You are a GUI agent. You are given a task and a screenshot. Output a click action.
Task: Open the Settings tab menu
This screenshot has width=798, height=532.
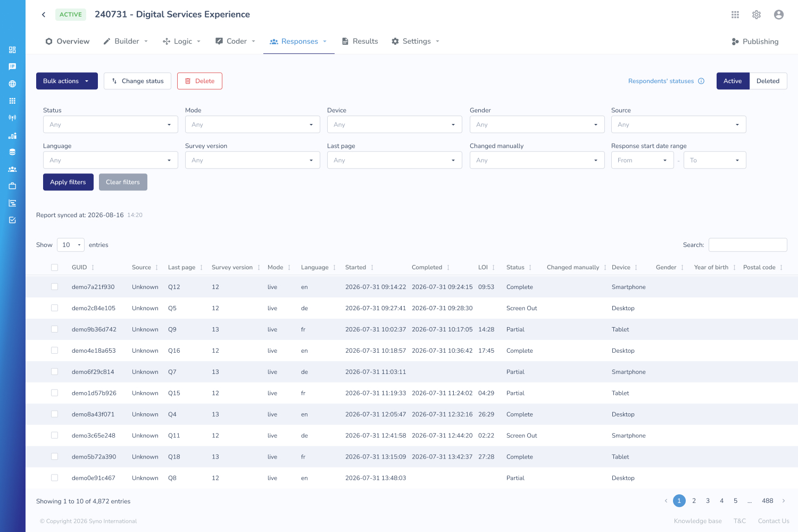pyautogui.click(x=415, y=41)
